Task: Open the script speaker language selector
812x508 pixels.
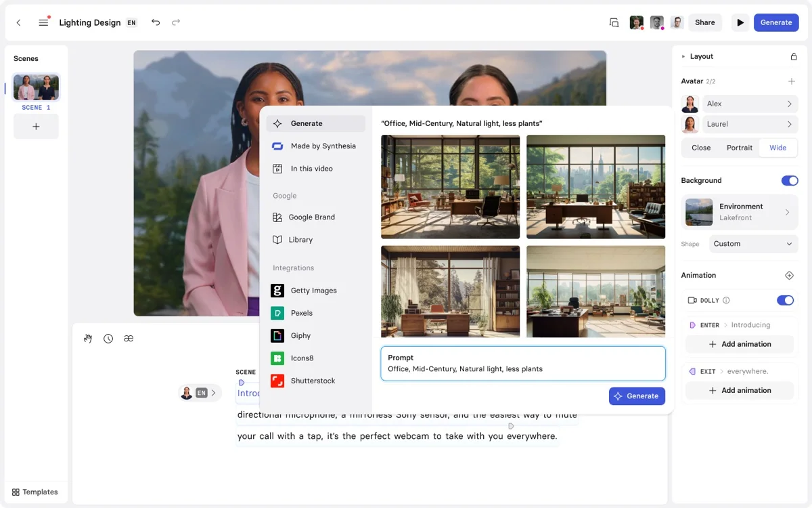Action: click(x=200, y=393)
